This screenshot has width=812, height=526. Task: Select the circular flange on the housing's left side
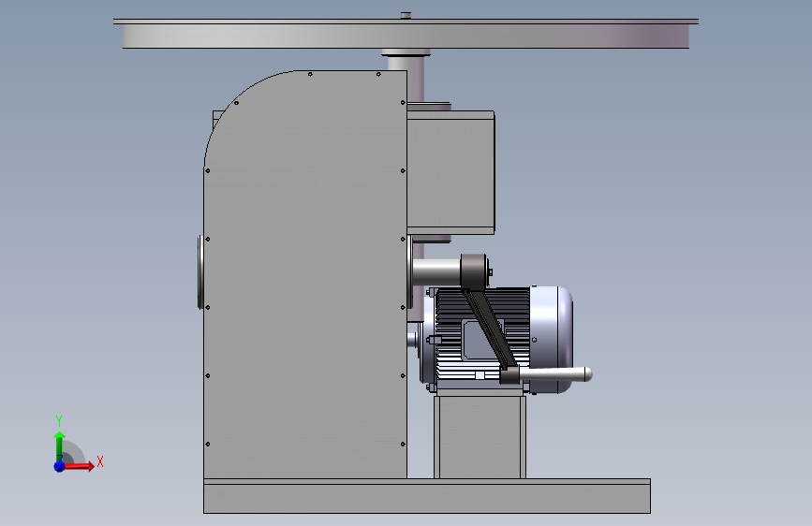click(199, 272)
